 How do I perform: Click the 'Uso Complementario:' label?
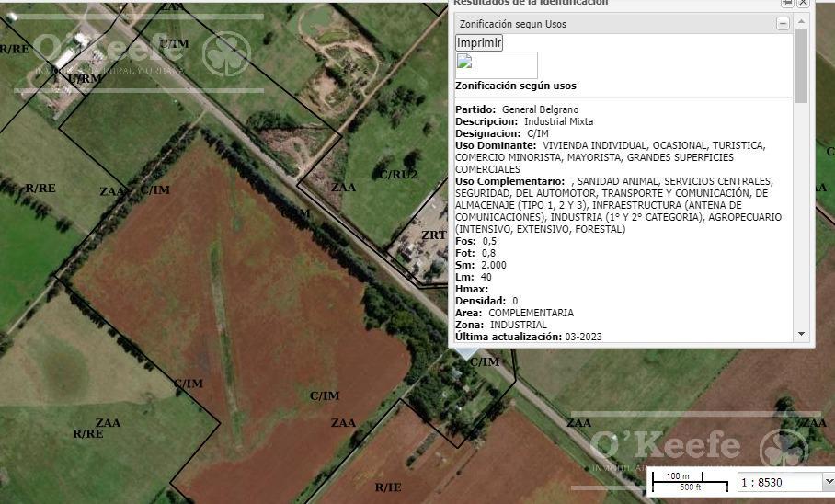click(x=509, y=181)
